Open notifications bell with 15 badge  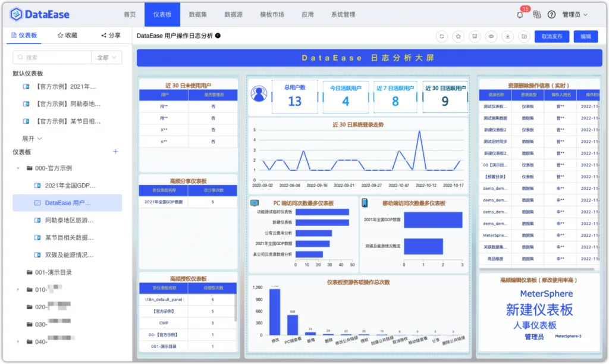520,14
